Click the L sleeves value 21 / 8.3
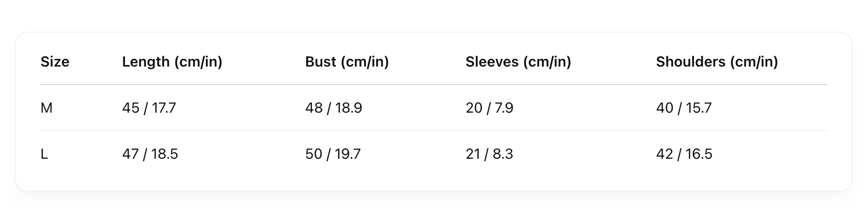Viewport: 868px width, 213px height. point(489,154)
